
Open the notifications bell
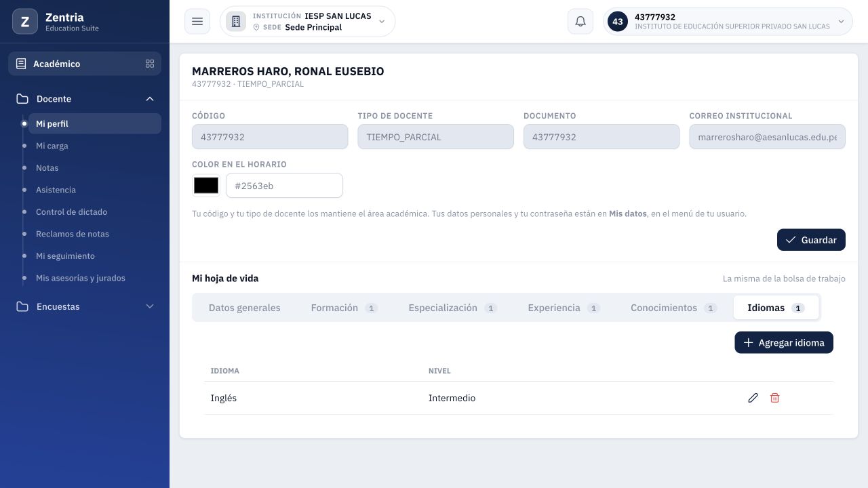point(580,22)
